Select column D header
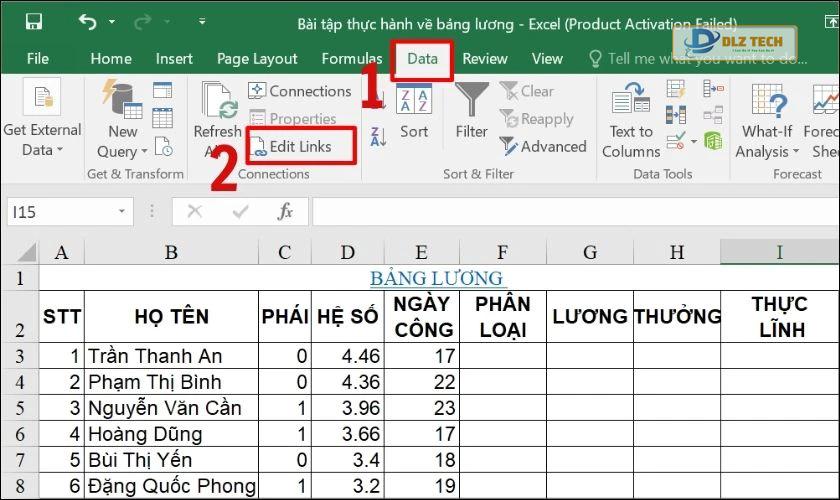This screenshot has width=840, height=500. pos(348,252)
